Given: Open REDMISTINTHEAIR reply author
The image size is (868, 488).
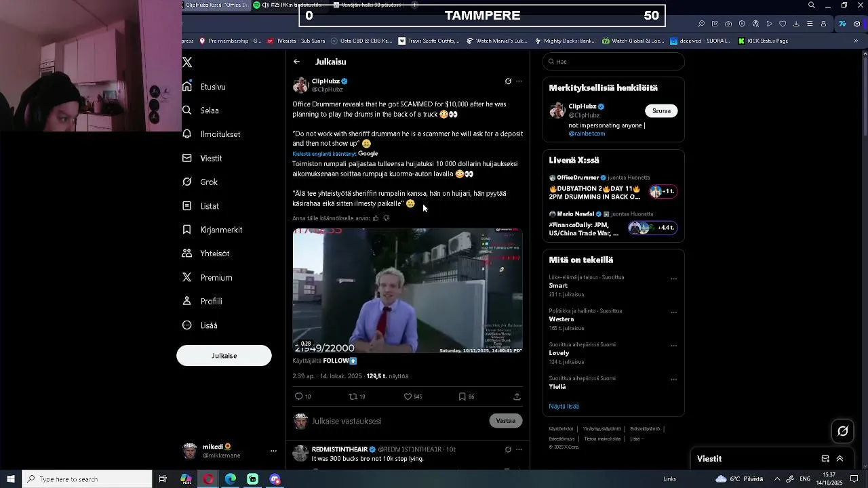Looking at the screenshot, I should pos(339,449).
